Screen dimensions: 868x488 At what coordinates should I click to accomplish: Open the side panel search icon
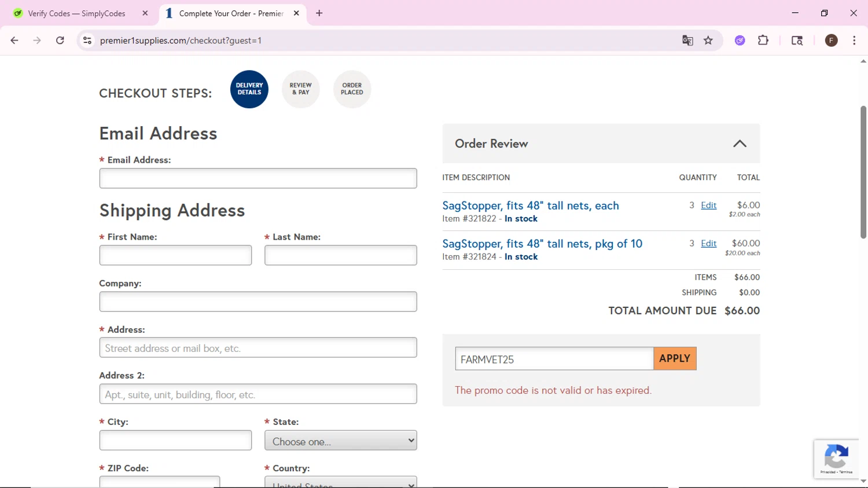click(x=797, y=41)
